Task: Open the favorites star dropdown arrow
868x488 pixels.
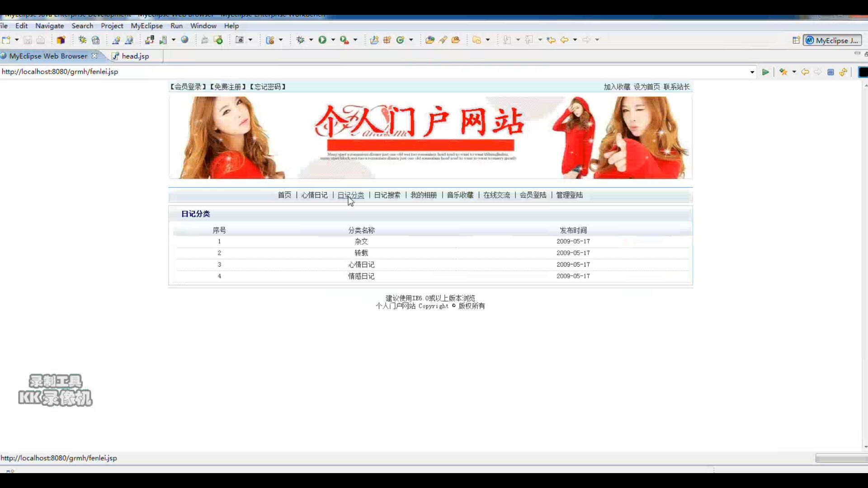Action: tap(794, 72)
